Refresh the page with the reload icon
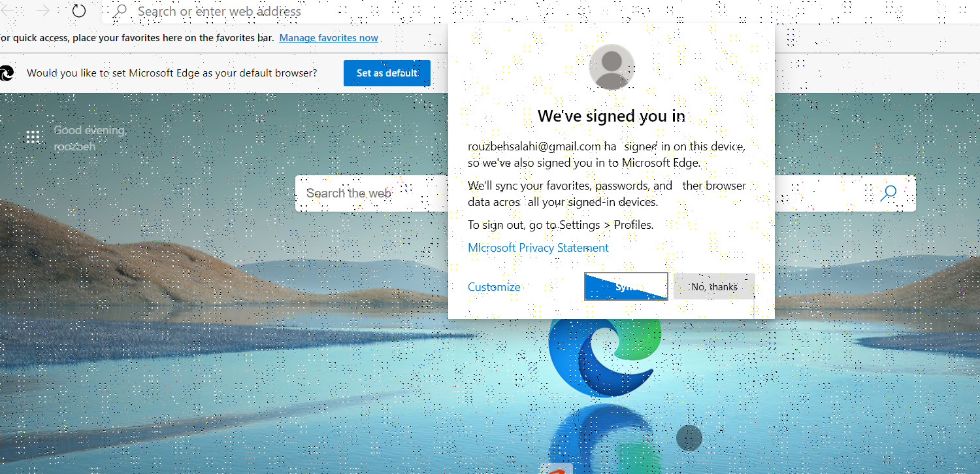 coord(78,11)
